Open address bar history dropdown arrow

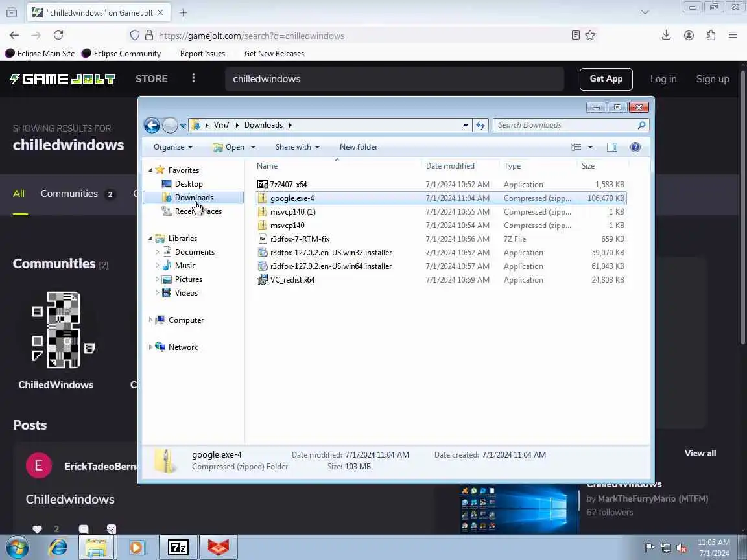tap(466, 126)
